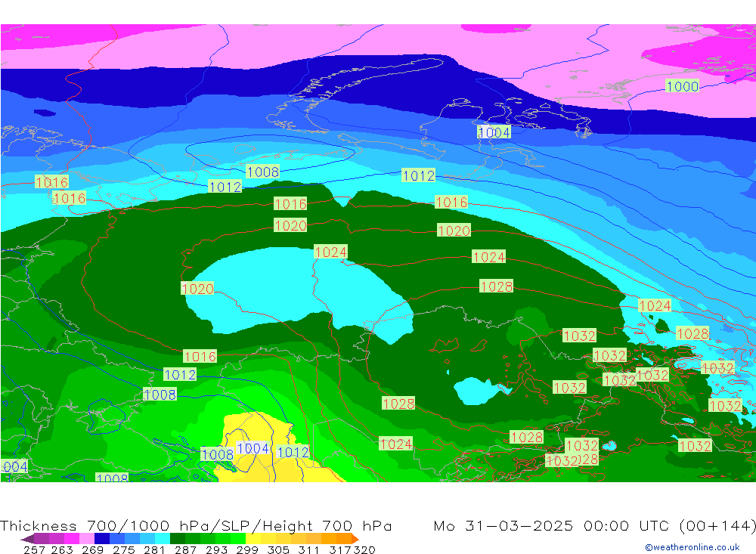This screenshot has height=554, width=756.
Task: Click the 1000 isobar label
Action: click(x=682, y=86)
